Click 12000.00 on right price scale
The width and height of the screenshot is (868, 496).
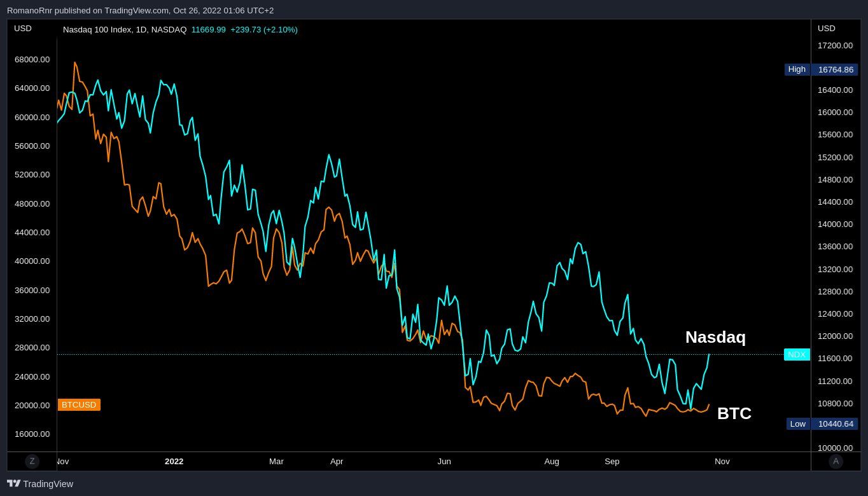[835, 336]
